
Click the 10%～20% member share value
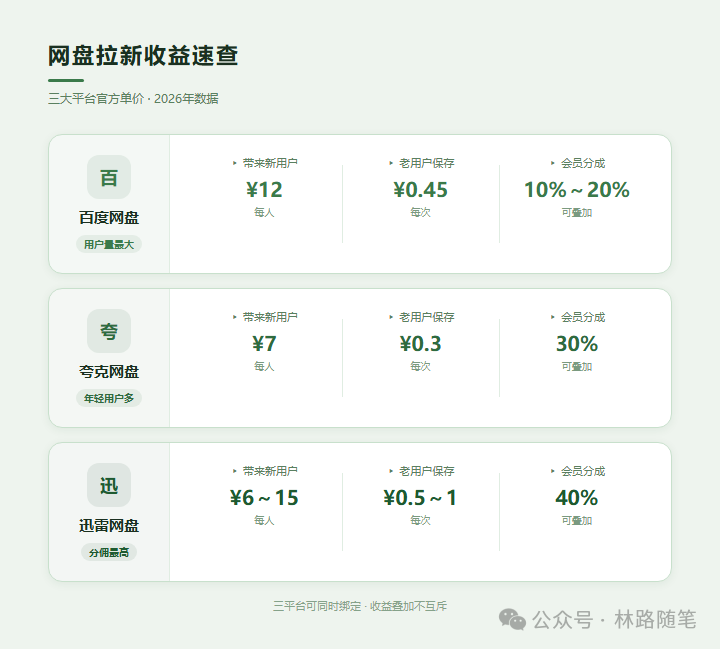[x=577, y=190]
